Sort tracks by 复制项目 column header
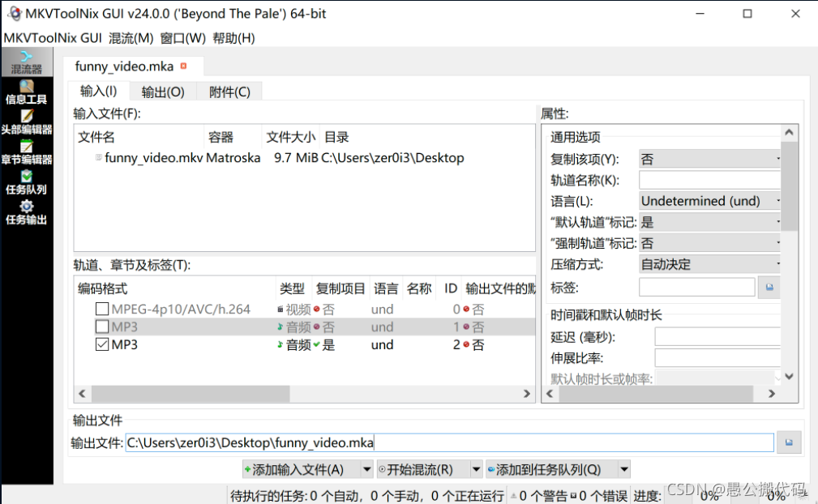 (x=340, y=288)
